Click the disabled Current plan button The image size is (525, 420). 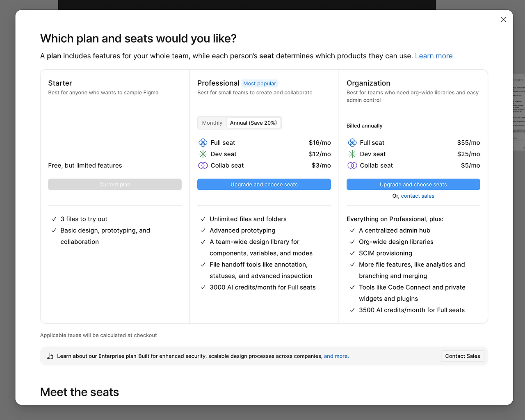[x=115, y=185]
